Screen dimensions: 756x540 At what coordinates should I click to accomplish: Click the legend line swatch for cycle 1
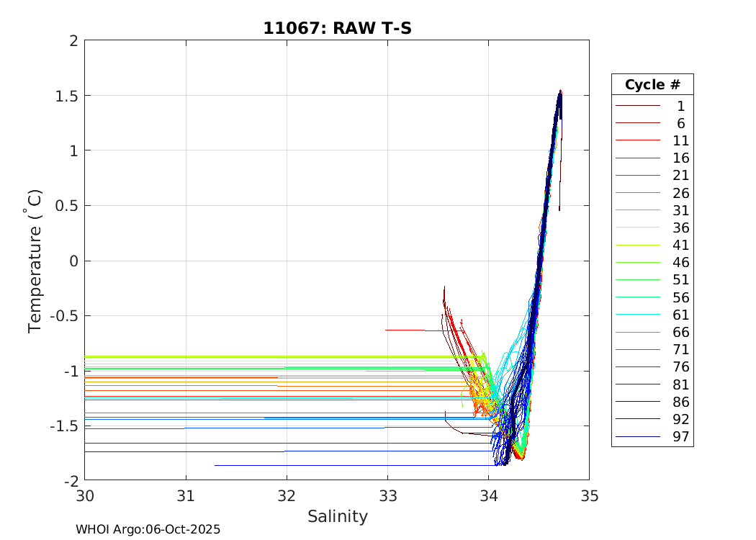pyautogui.click(x=637, y=106)
